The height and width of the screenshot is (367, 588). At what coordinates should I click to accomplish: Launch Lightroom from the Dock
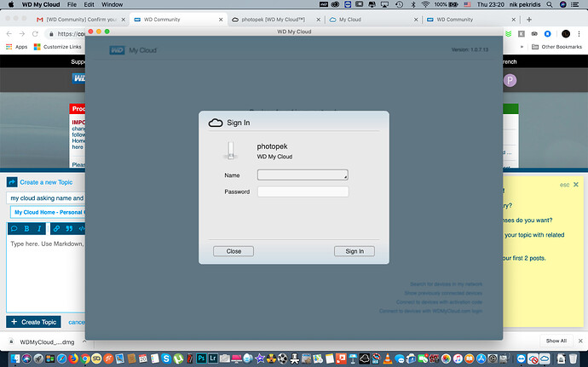(x=213, y=358)
